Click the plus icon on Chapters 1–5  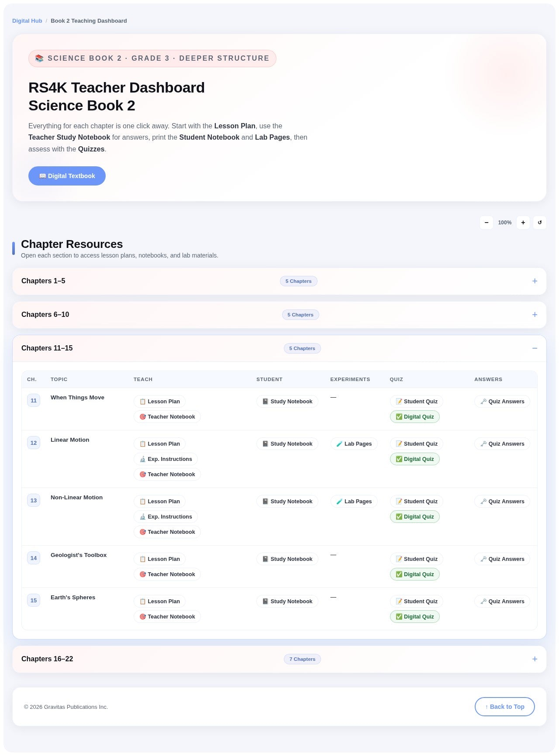[535, 281]
